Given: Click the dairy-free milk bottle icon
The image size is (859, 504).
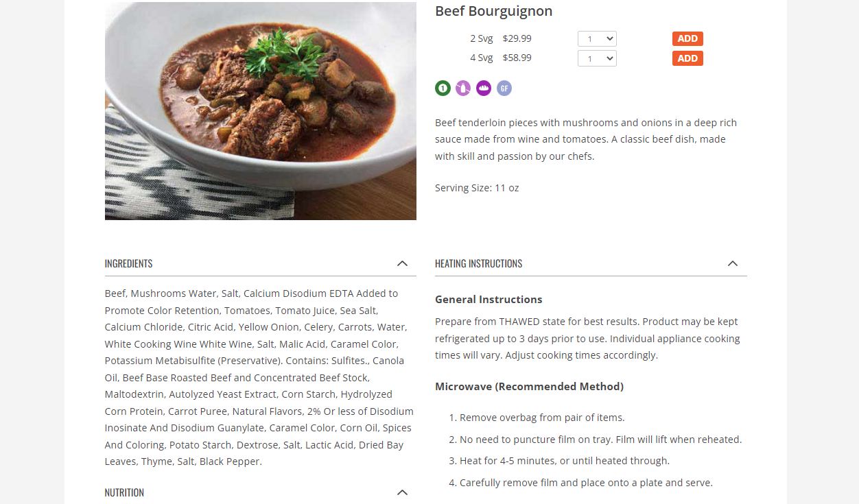Looking at the screenshot, I should [463, 88].
